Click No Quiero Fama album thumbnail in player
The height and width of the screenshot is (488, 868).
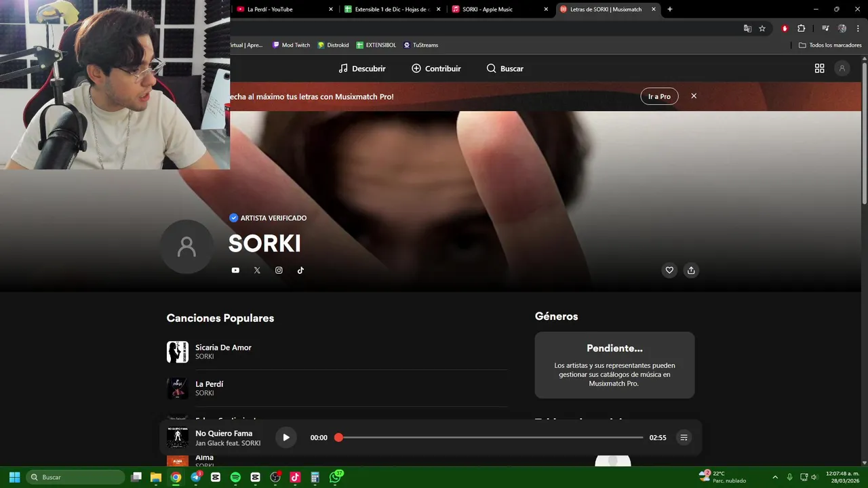coord(178,438)
